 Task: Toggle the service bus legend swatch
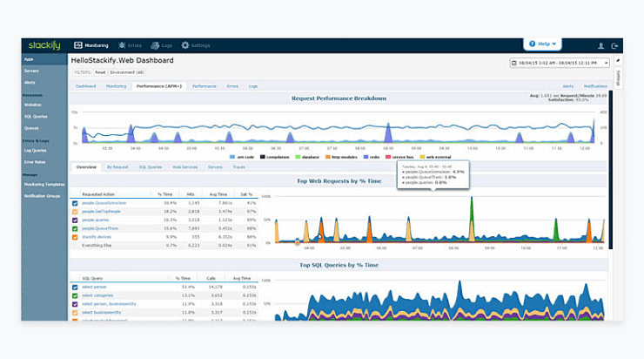388,157
